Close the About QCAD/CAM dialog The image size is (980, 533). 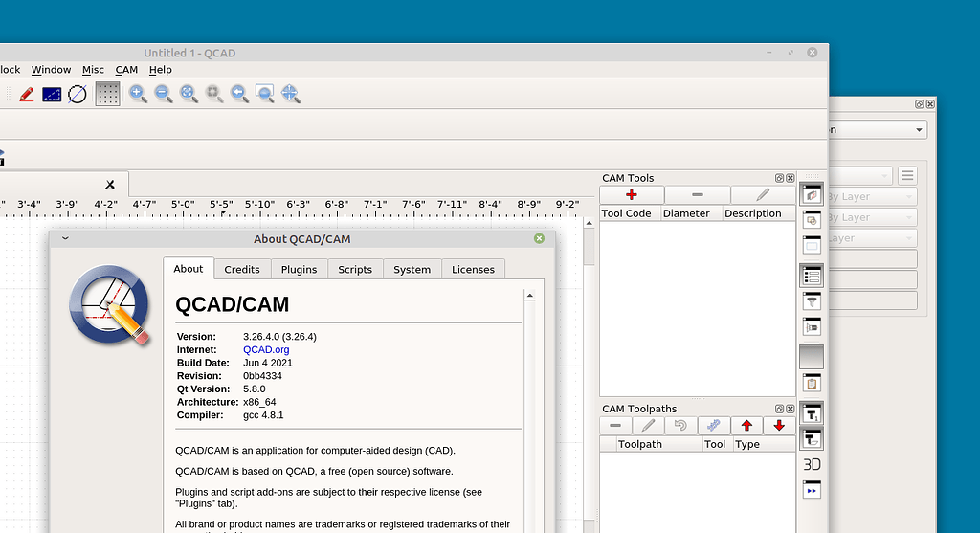tap(540, 238)
